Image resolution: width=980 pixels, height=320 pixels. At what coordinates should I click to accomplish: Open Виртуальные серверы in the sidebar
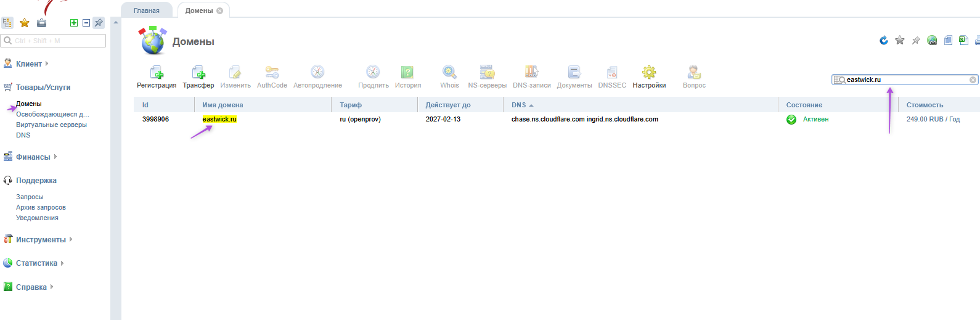51,125
